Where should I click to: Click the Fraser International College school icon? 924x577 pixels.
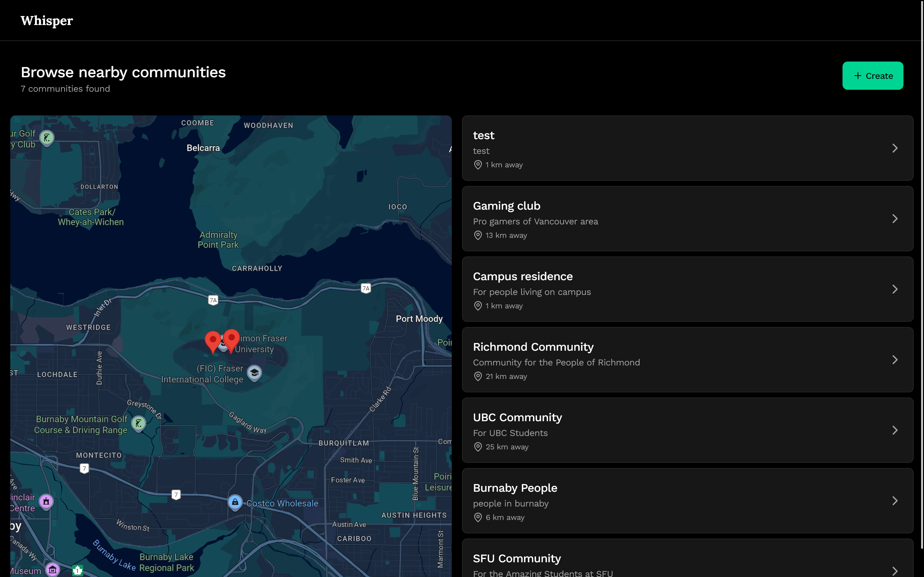tap(254, 373)
